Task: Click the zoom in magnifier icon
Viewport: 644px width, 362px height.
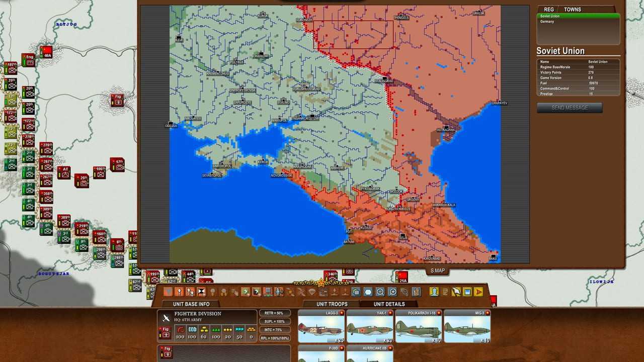Action: [x=392, y=292]
